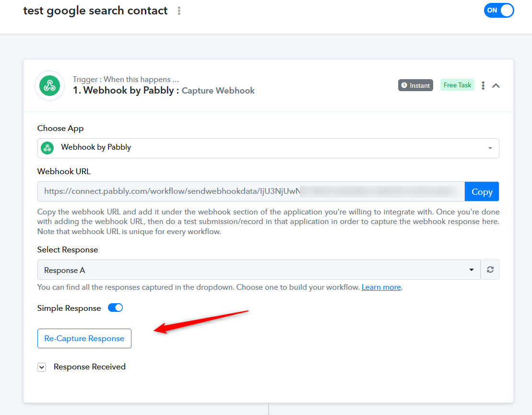
Task: Click the Capture Webhook event label
Action: pos(218,91)
